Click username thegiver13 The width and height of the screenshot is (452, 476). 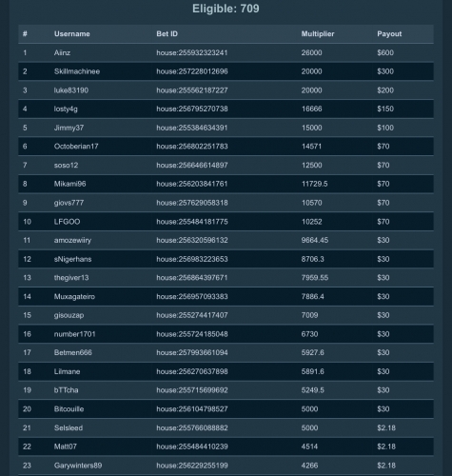[71, 278]
